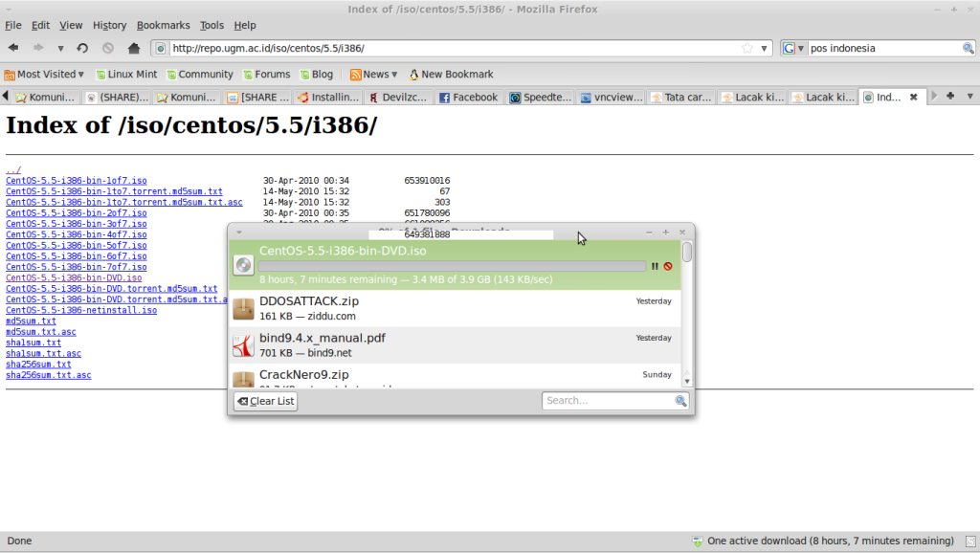The width and height of the screenshot is (980, 553).
Task: Click the Downloads search magnifier icon
Action: click(680, 401)
